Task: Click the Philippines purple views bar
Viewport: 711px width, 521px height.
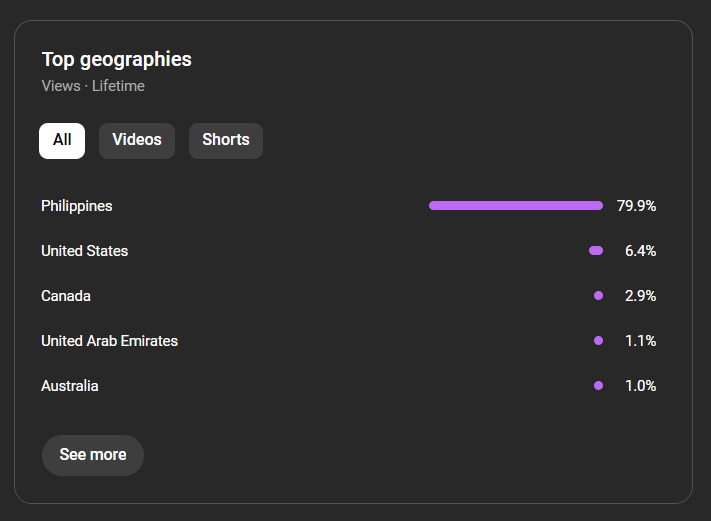Action: point(516,205)
